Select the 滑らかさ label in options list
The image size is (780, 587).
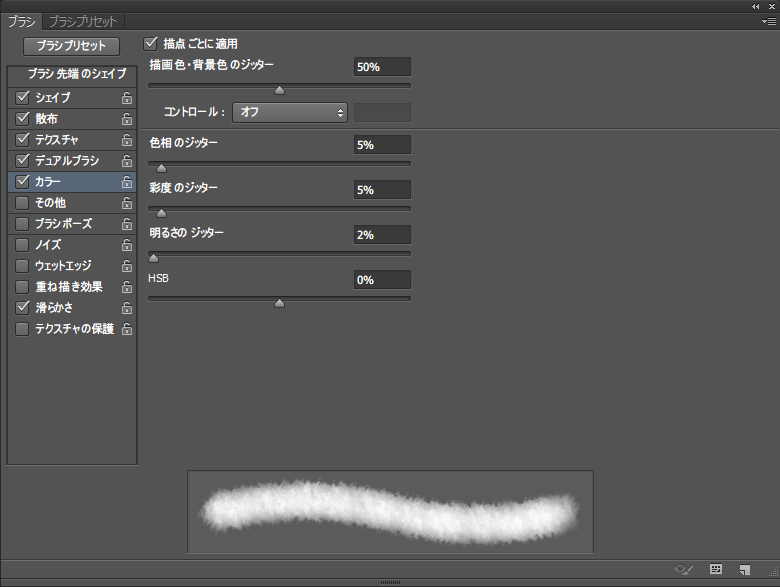click(54, 308)
